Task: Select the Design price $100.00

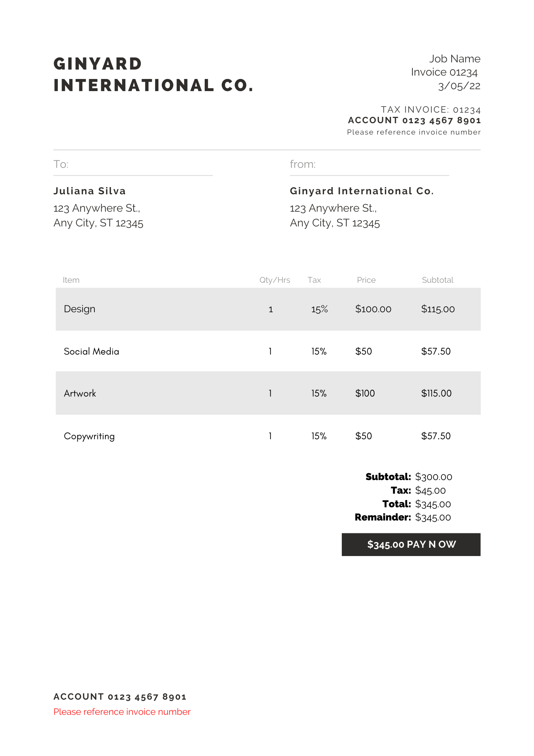Action: click(x=373, y=309)
